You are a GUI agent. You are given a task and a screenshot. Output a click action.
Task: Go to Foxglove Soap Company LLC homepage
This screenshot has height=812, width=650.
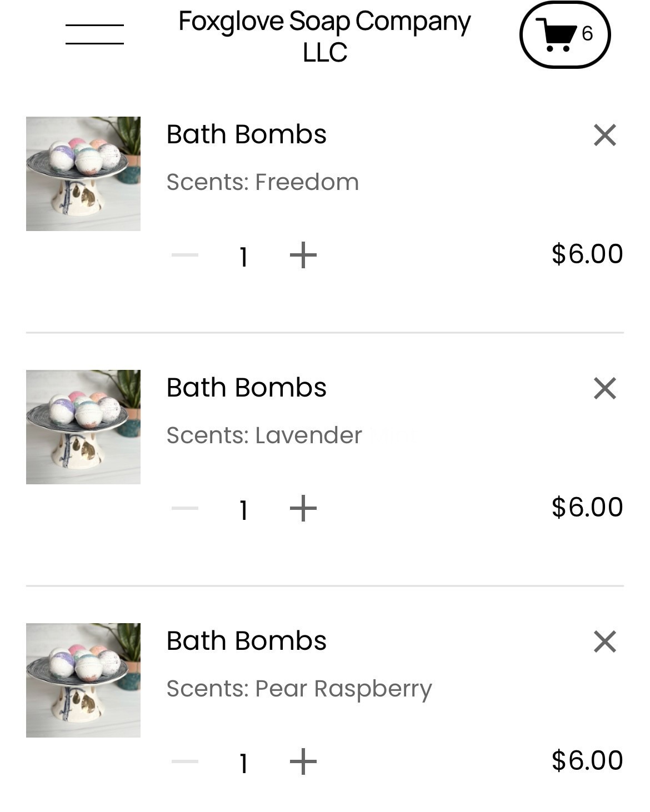[x=324, y=37]
